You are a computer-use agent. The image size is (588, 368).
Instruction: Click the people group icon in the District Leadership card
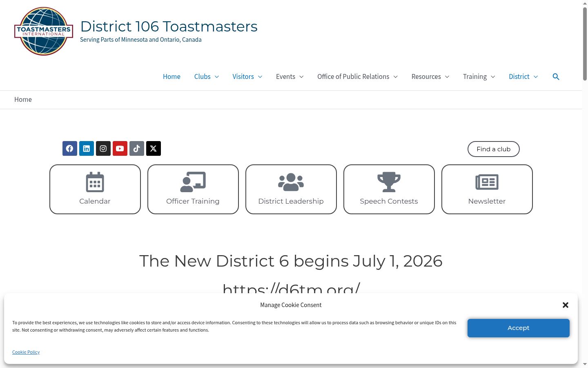[x=291, y=182]
